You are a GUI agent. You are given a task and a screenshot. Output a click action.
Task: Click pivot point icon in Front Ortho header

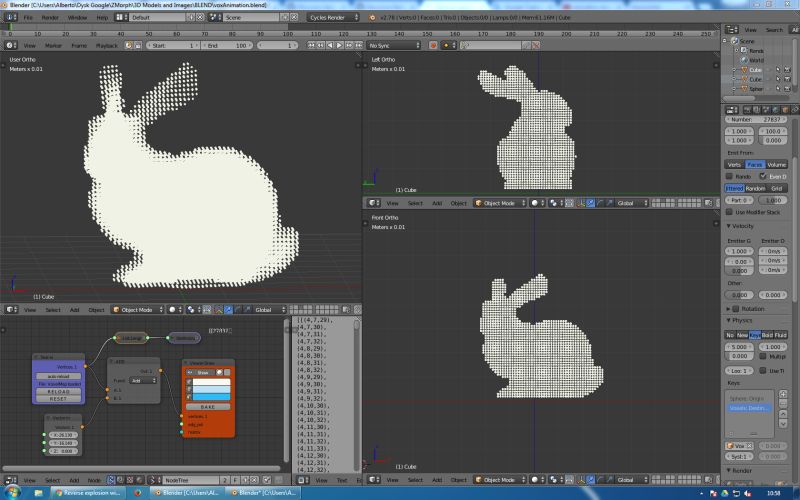(556, 480)
